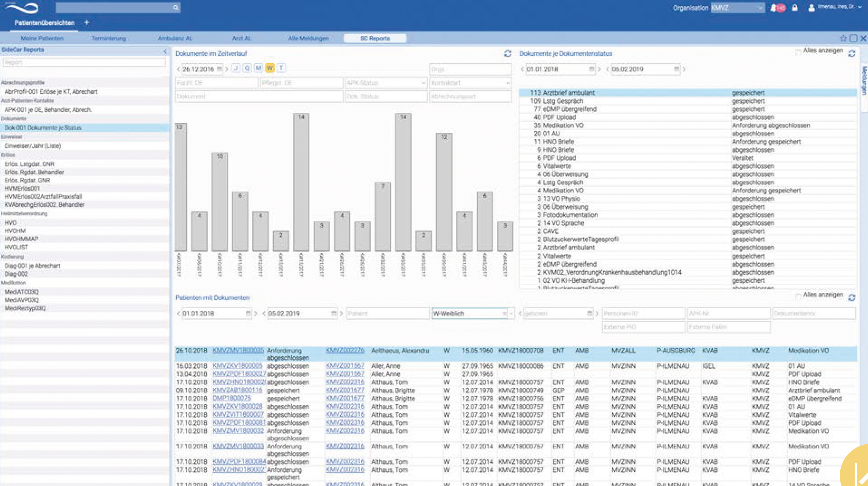Refresh the Dokumente im Zeitverlauf chart
Viewport: 868px width, 486px height.
pyautogui.click(x=508, y=54)
